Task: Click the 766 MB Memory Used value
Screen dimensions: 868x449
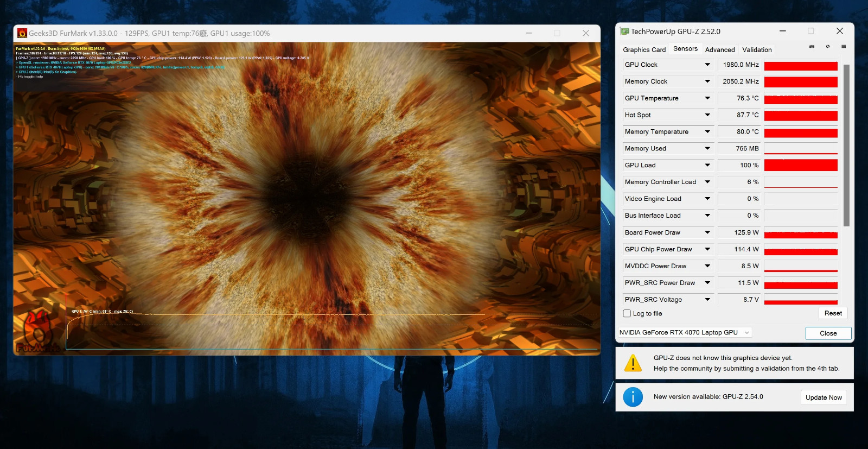Action: 740,149
